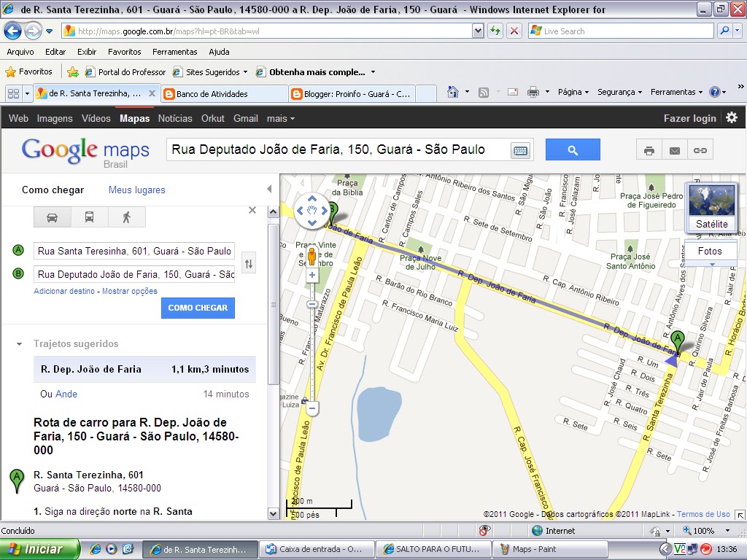Click the email map envelope icon

coord(675,150)
